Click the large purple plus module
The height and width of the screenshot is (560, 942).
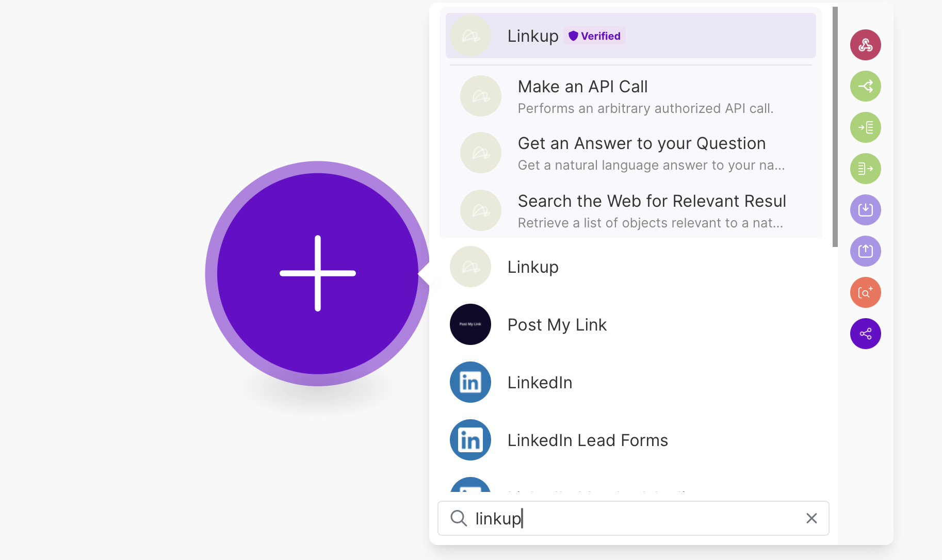(x=318, y=273)
